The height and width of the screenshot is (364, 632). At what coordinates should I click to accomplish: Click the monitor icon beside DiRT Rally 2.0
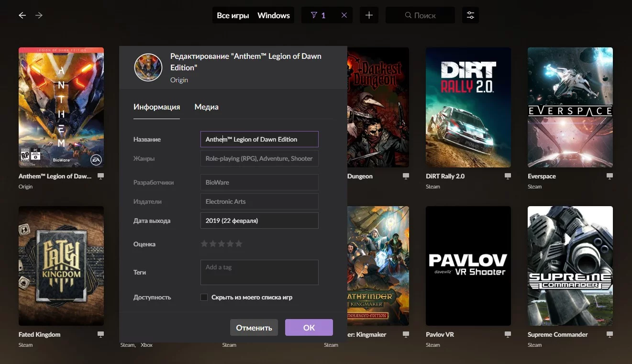pos(508,176)
